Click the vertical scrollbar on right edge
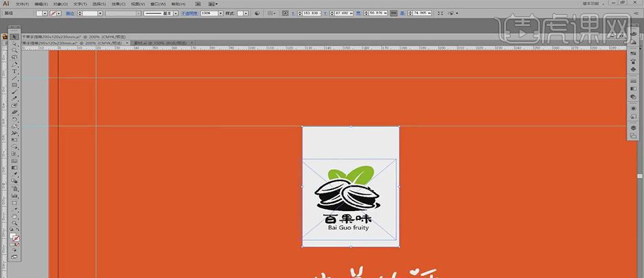This screenshot has height=278, width=644. [x=639, y=176]
